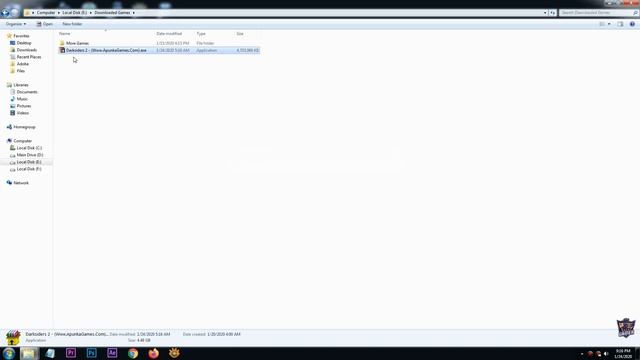Screen dimensions: 640x360
Task: Launch Adobe After Effects from the taskbar
Action: click(112, 353)
